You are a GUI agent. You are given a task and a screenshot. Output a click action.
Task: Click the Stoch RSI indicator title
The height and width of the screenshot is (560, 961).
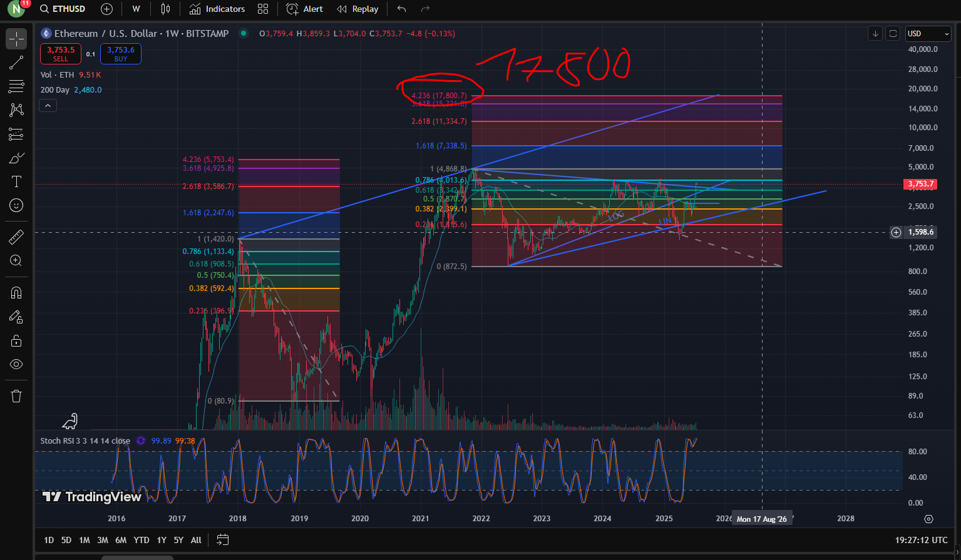click(85, 440)
